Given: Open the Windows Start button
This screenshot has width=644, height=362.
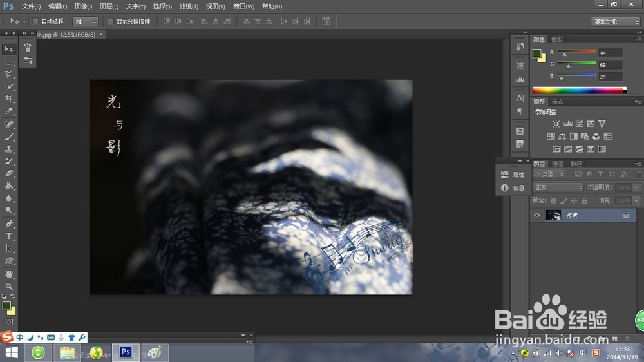Looking at the screenshot, I should tap(12, 352).
